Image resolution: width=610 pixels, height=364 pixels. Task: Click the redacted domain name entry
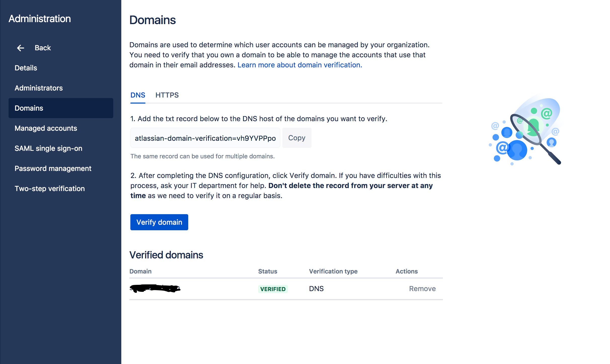155,288
